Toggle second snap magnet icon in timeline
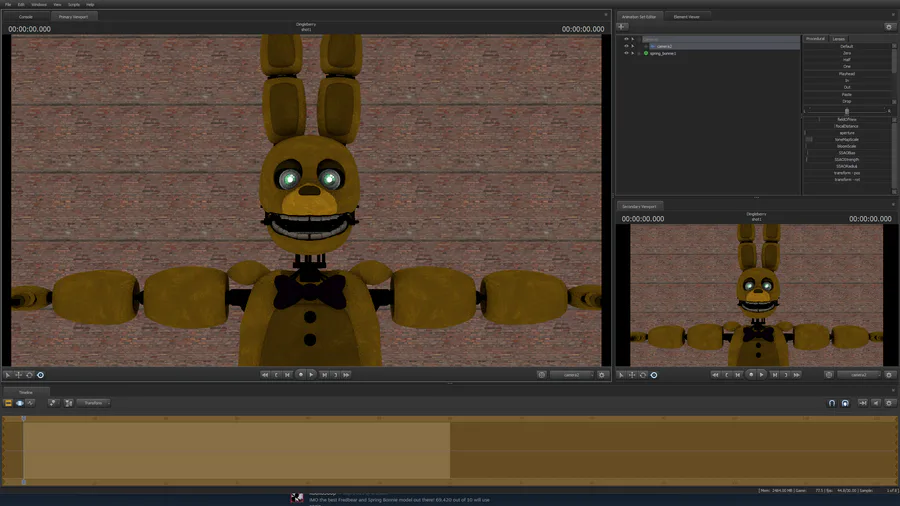Screen dimensions: 900x506 point(845,403)
